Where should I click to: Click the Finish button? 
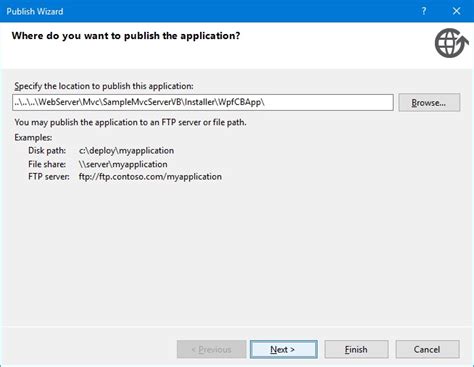[356, 349]
